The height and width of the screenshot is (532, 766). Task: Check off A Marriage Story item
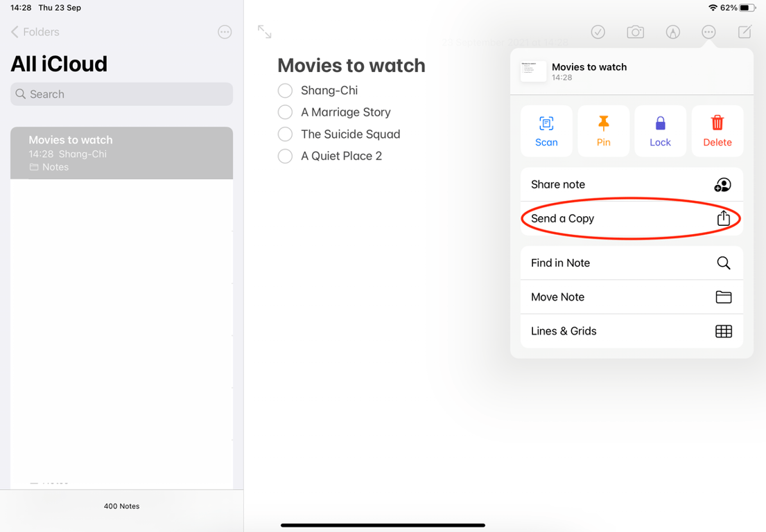(x=285, y=112)
